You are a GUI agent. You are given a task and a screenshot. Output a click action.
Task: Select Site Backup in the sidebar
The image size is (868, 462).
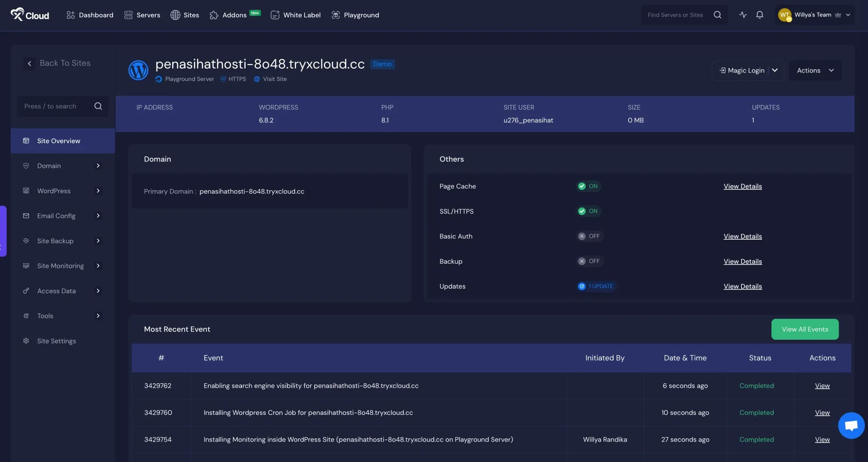tap(56, 241)
